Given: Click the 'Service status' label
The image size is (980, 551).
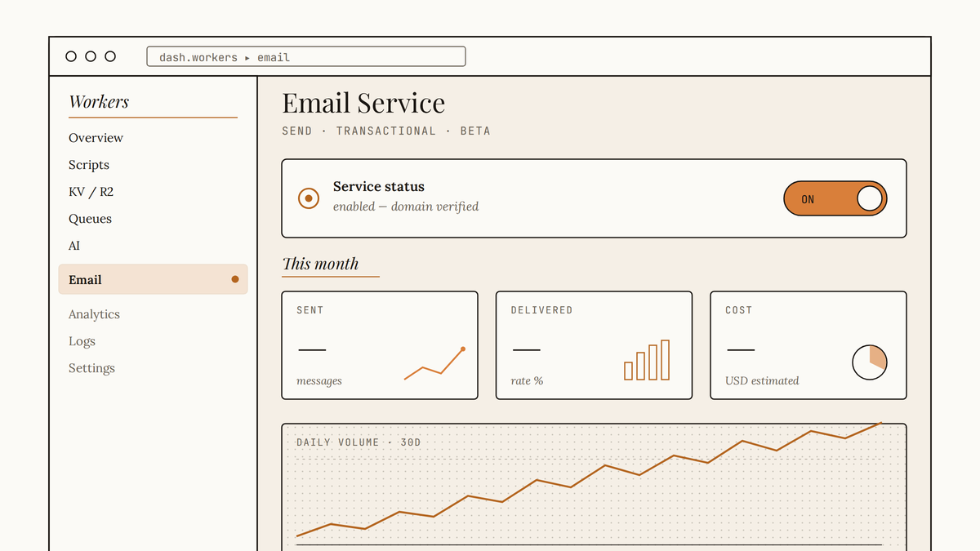Looking at the screenshot, I should pos(379,187).
